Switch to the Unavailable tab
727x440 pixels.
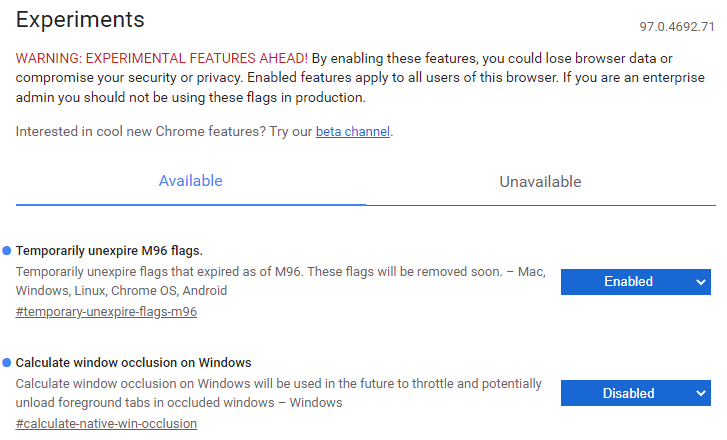click(x=540, y=182)
